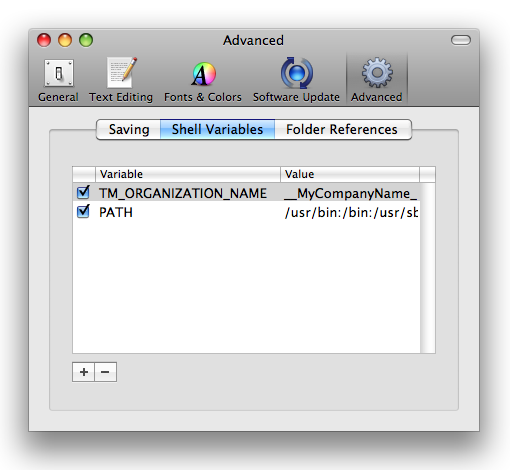
Task: Select the Shell Variables tab
Action: [x=217, y=129]
